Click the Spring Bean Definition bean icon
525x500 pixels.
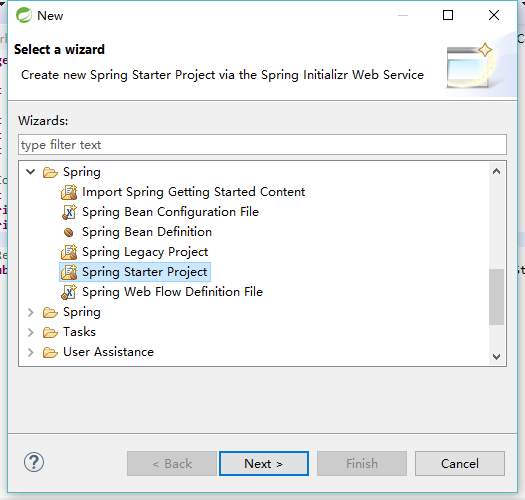click(69, 232)
